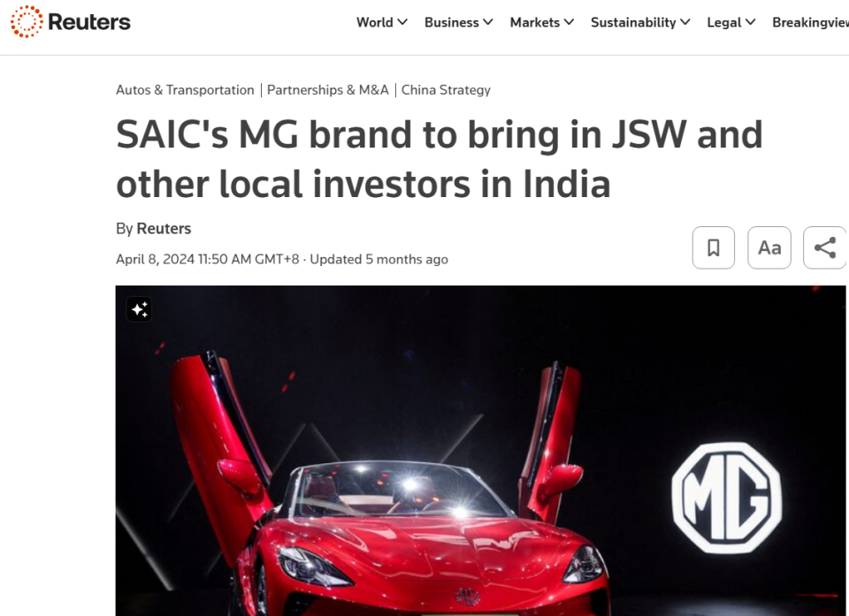Open the China Strategy tag link
The height and width of the screenshot is (616, 849).
pos(446,90)
